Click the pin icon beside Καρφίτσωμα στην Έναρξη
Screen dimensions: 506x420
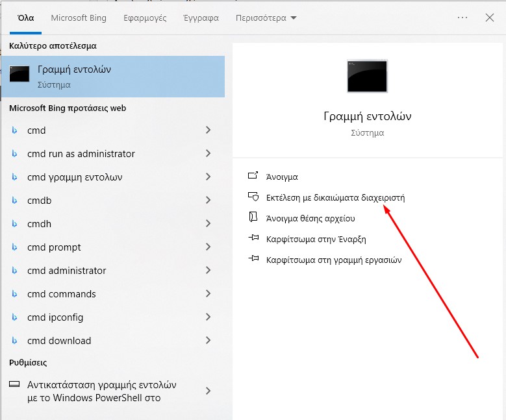coord(253,239)
